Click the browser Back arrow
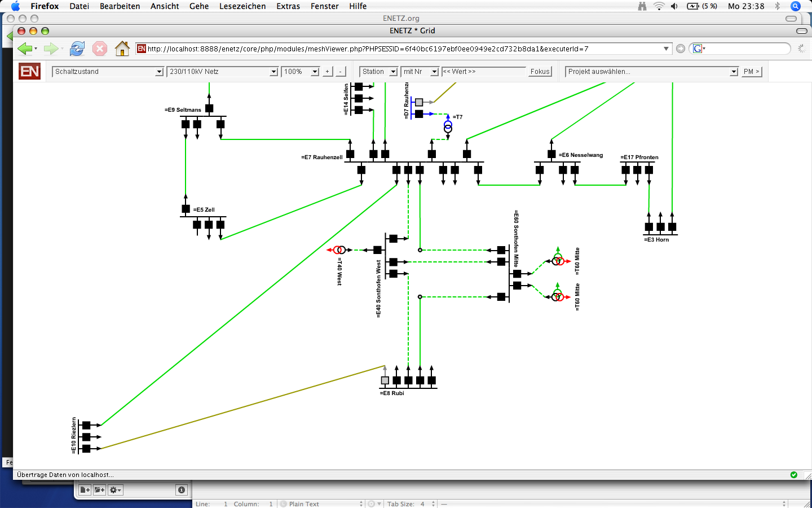This screenshot has height=508, width=812. click(x=24, y=49)
